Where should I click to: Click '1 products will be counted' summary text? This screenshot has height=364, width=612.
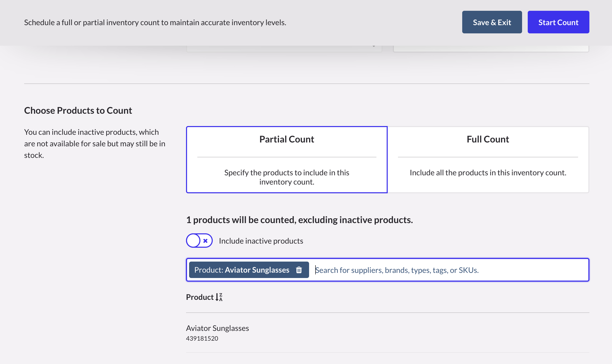(x=300, y=220)
